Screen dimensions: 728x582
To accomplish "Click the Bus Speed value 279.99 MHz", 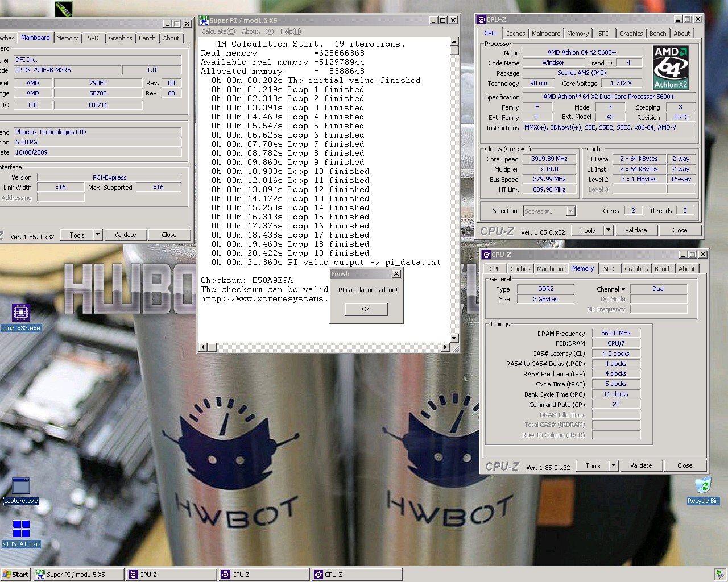I will [x=549, y=179].
